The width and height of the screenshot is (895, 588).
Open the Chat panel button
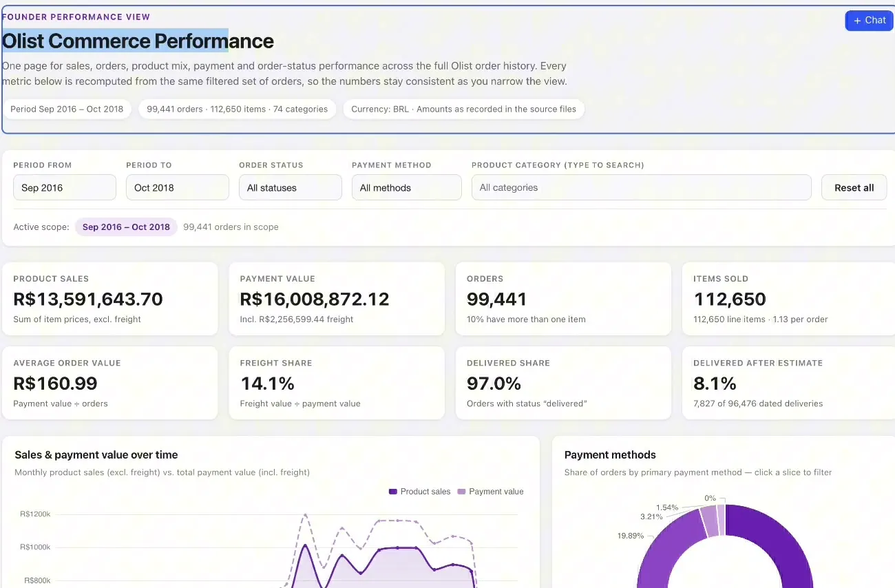(x=869, y=21)
